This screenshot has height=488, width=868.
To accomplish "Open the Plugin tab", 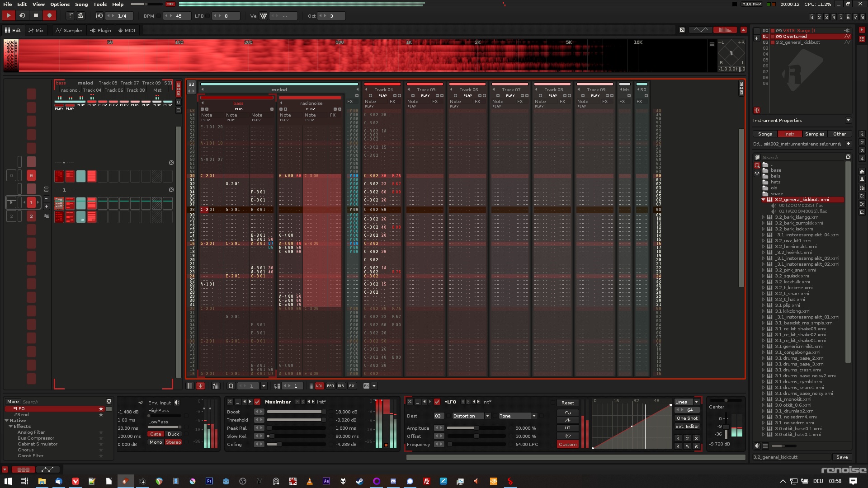I will click(x=100, y=30).
